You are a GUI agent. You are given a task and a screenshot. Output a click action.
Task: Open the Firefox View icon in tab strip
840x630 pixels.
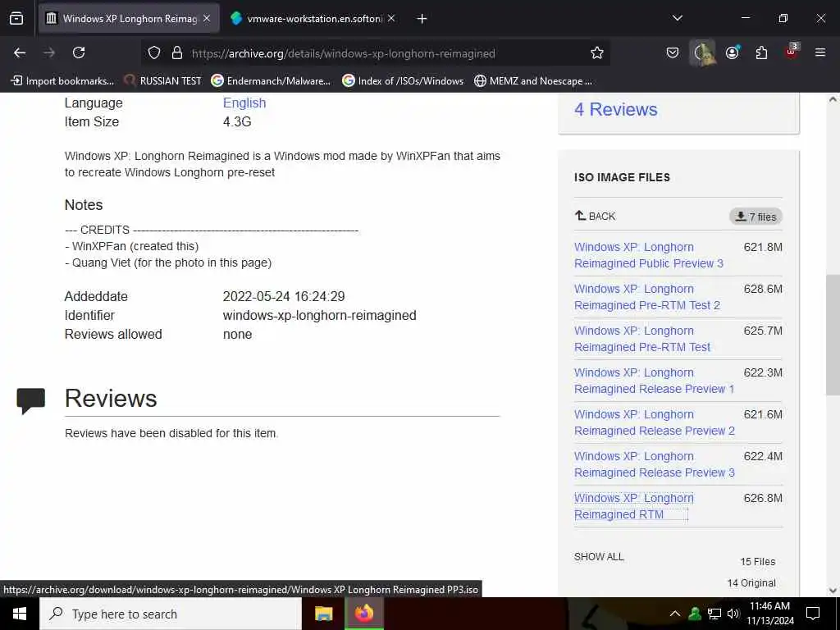(x=16, y=19)
